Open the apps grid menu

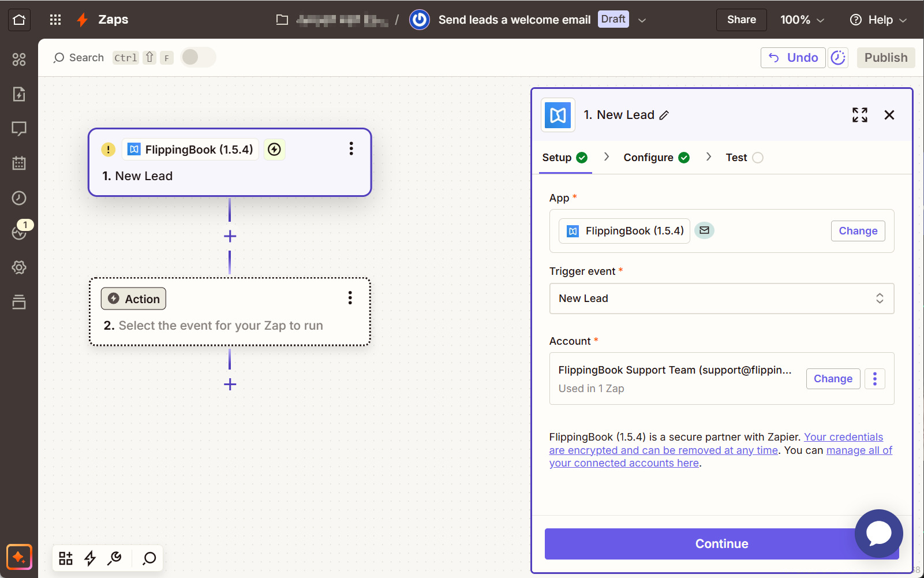[55, 20]
